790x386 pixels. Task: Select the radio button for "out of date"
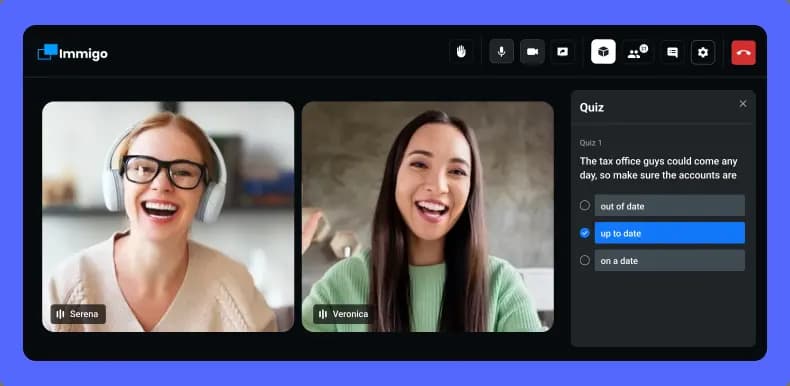click(584, 206)
